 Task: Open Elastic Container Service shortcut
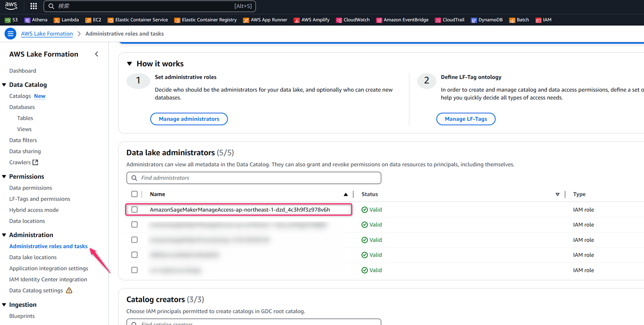click(138, 20)
